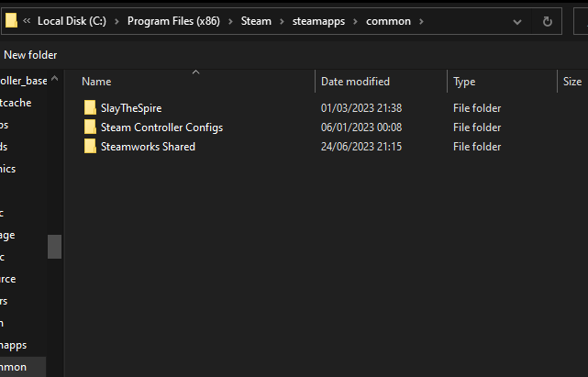Click the refresh button beside address bar
The height and width of the screenshot is (377, 588).
[x=548, y=21]
